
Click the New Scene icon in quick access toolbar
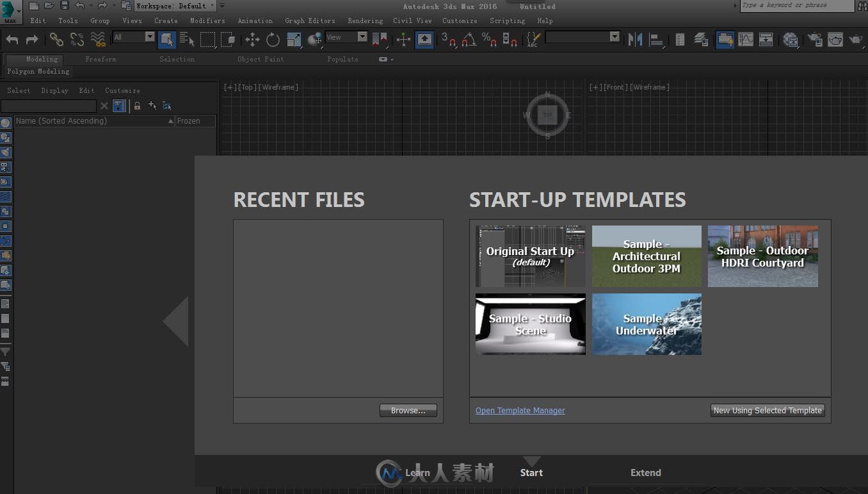[34, 6]
